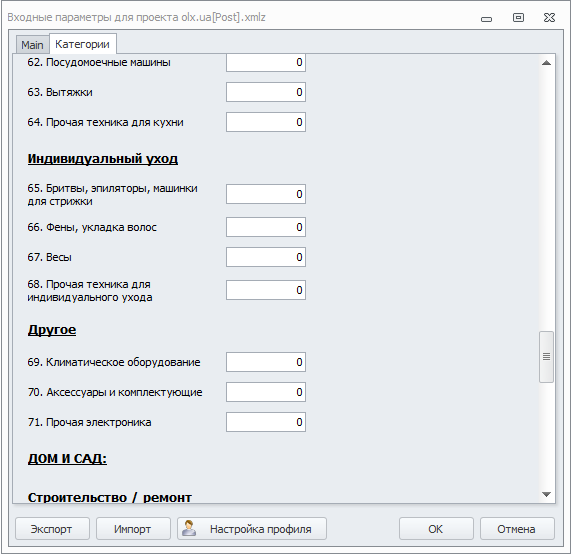Viewport: 572px width, 555px height.
Task: Confirm with the OK button
Action: [436, 529]
